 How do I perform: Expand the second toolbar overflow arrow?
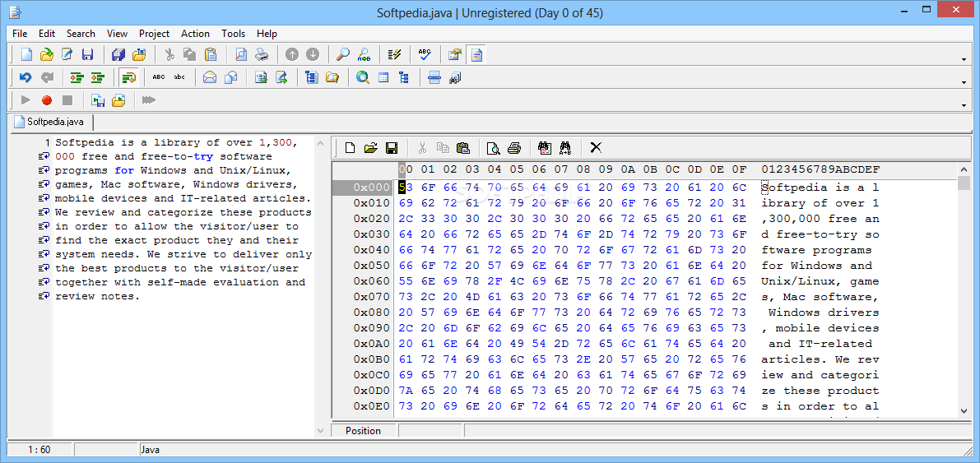(x=964, y=82)
